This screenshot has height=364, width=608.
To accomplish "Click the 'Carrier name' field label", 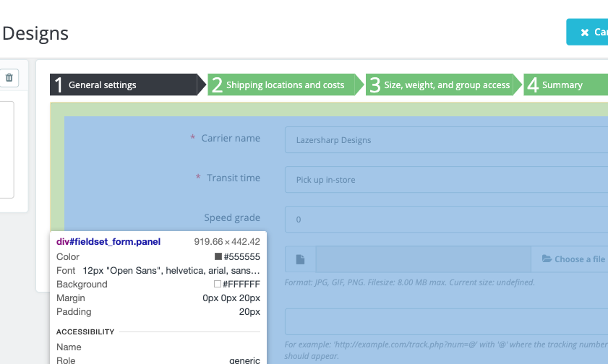I will point(231,138).
